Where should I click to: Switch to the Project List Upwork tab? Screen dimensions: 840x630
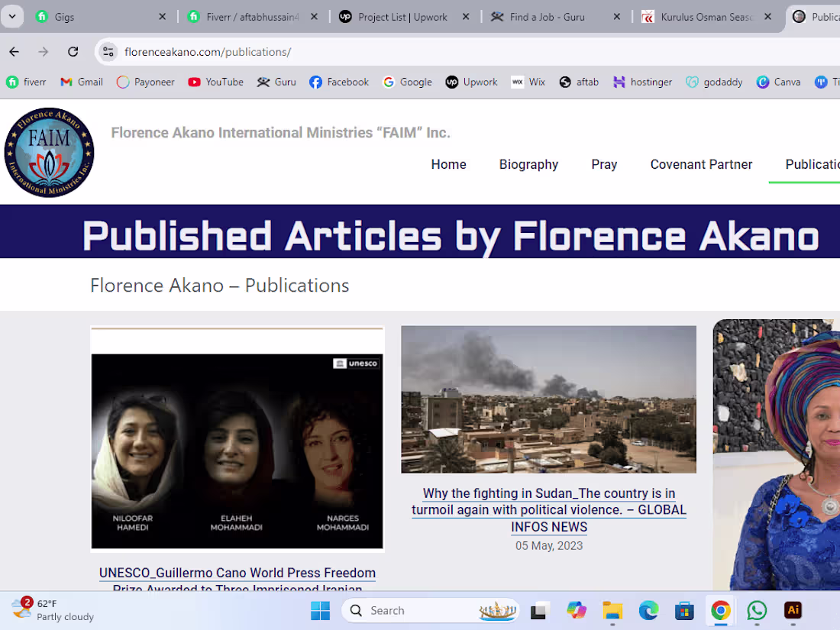pyautogui.click(x=403, y=17)
